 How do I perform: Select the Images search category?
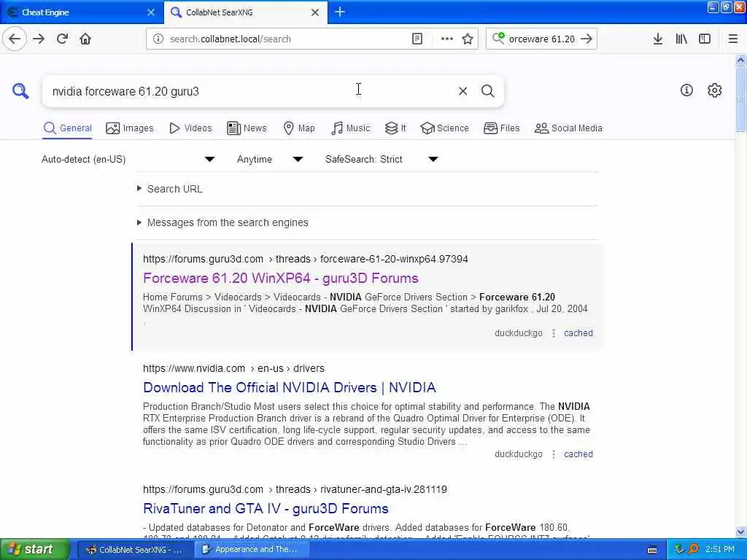pyautogui.click(x=130, y=128)
